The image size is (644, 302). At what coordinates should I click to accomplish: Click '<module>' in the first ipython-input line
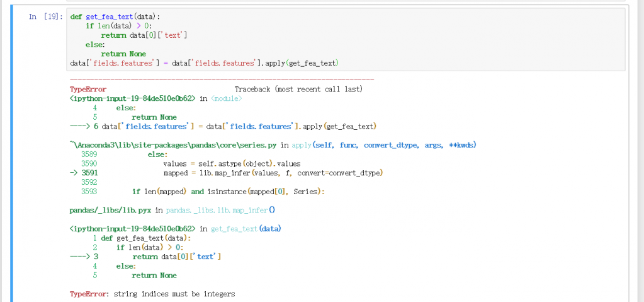click(x=230, y=98)
